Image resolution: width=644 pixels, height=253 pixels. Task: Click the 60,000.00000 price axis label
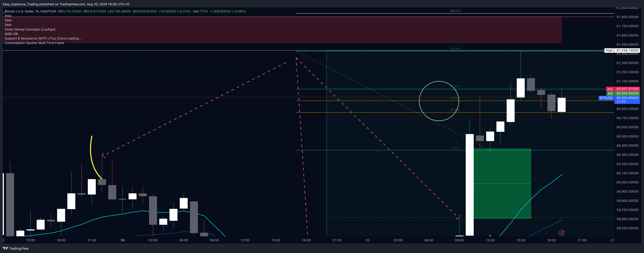click(x=627, y=182)
